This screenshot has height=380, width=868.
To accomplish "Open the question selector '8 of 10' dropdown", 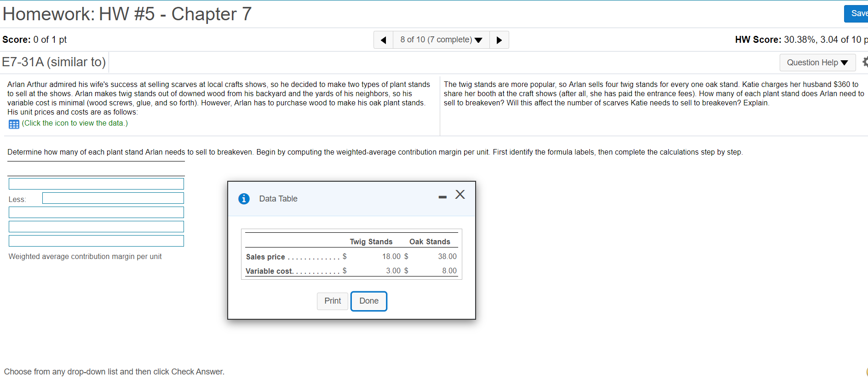I will point(441,40).
